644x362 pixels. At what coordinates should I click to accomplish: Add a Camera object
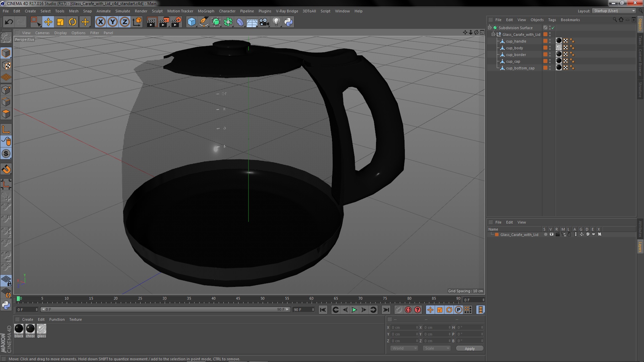pyautogui.click(x=264, y=22)
